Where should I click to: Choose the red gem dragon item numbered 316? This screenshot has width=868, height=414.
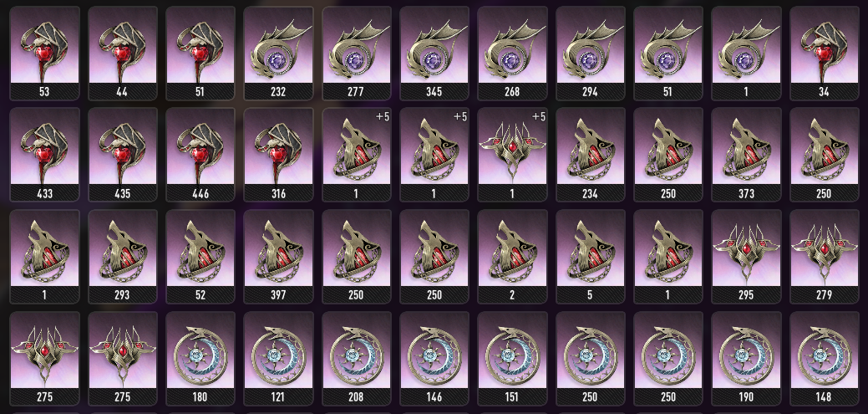point(278,155)
